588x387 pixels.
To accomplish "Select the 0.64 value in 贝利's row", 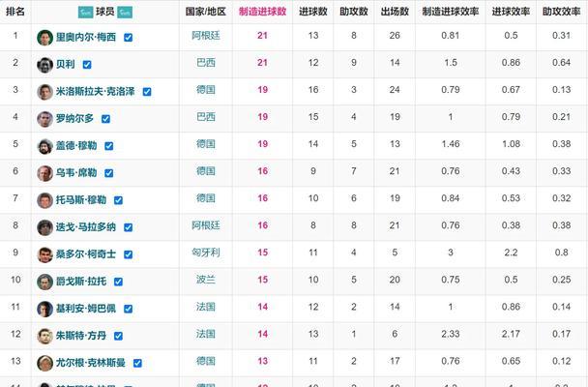I will (x=561, y=63).
